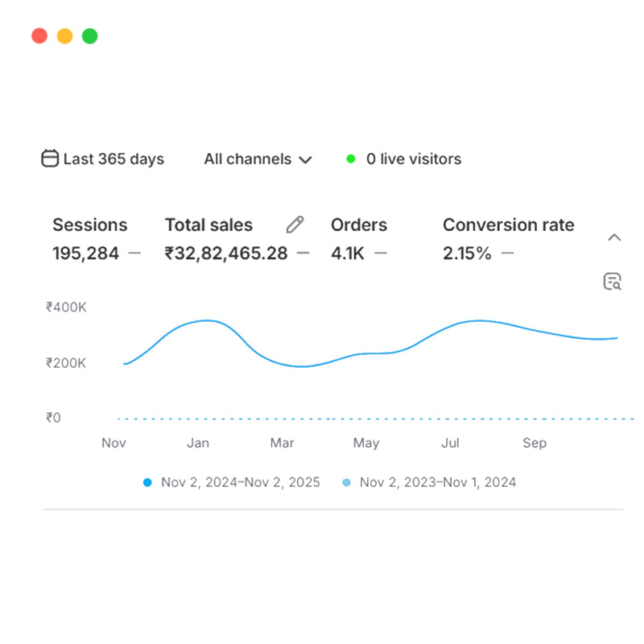The width and height of the screenshot is (644, 644).
Task: Click the 0 live visitors link
Action: coord(413,159)
